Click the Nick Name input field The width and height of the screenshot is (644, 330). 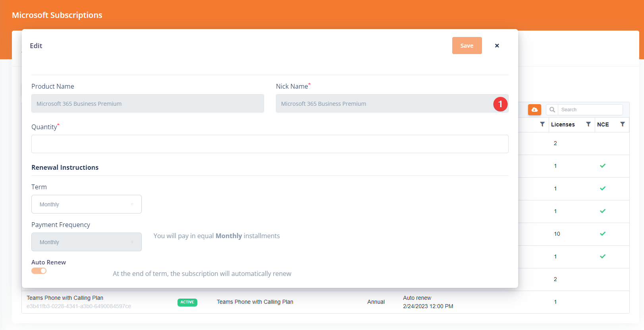pyautogui.click(x=392, y=103)
